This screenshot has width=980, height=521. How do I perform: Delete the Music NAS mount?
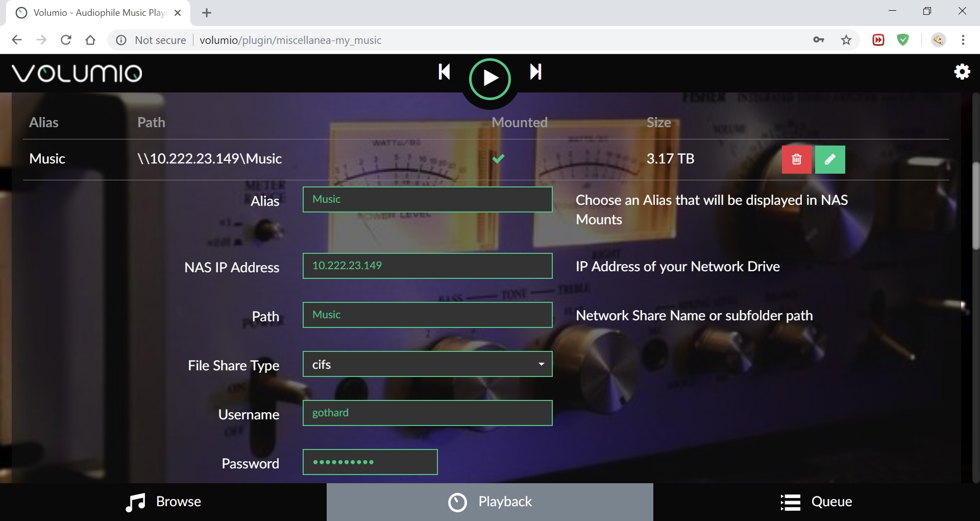coord(796,159)
